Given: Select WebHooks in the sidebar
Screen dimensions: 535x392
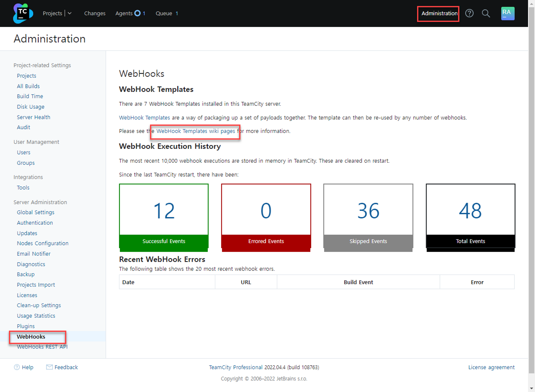Looking at the screenshot, I should (31, 337).
